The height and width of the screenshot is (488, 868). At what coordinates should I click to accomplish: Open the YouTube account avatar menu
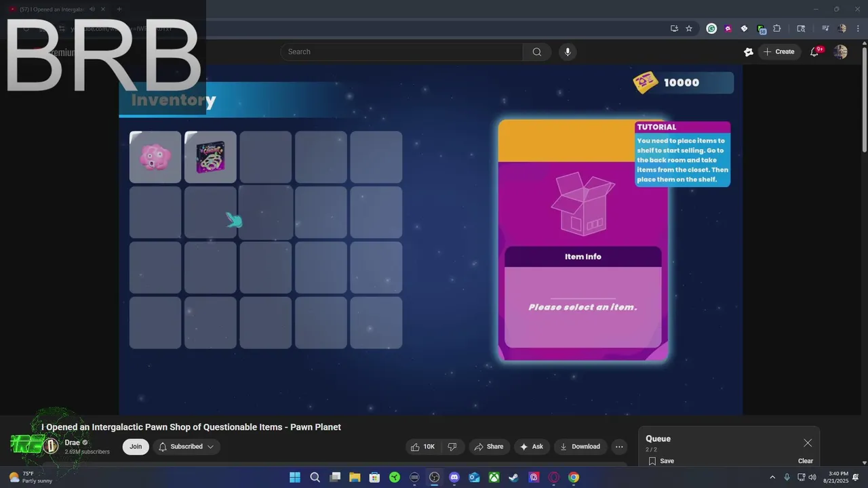840,52
